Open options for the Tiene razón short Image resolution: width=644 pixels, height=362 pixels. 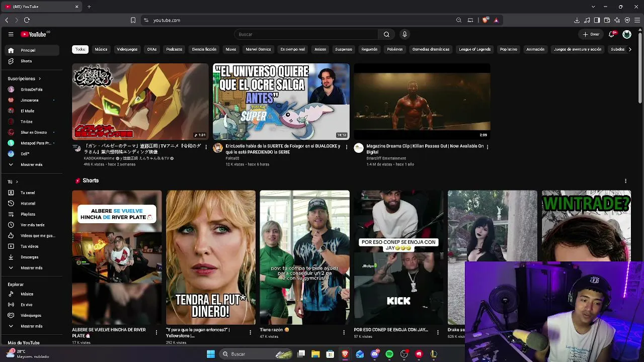344,332
